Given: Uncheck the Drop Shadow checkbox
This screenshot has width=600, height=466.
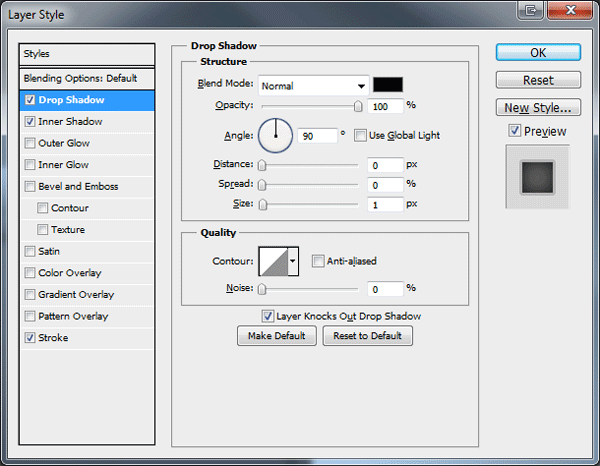Looking at the screenshot, I should (x=30, y=100).
